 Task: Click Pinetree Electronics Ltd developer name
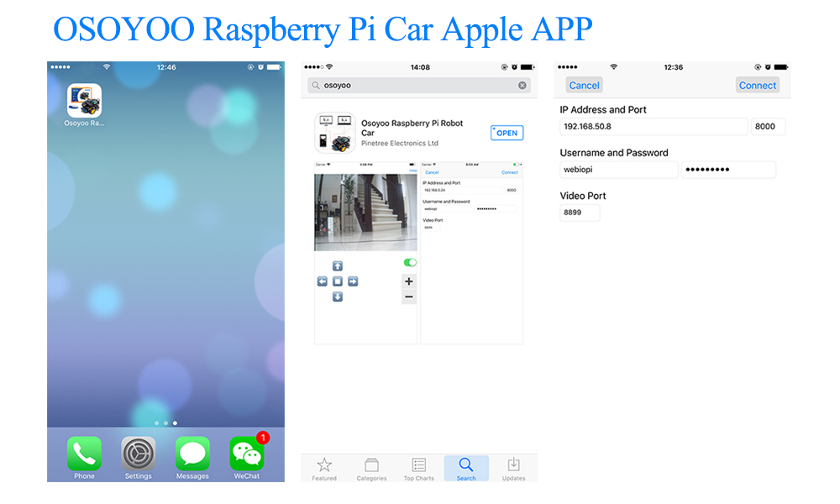coord(400,144)
